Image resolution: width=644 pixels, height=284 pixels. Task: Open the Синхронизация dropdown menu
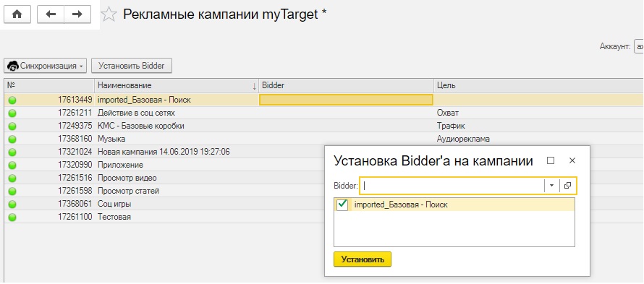[x=45, y=66]
